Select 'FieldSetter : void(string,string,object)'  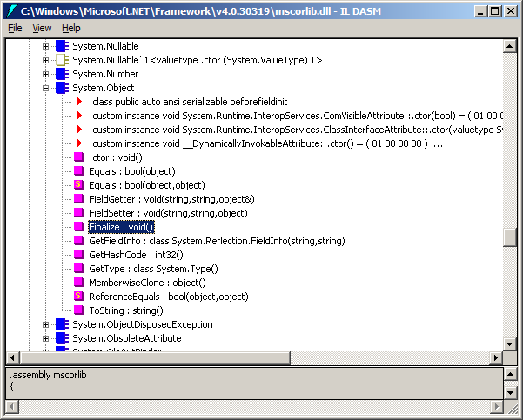click(x=168, y=213)
